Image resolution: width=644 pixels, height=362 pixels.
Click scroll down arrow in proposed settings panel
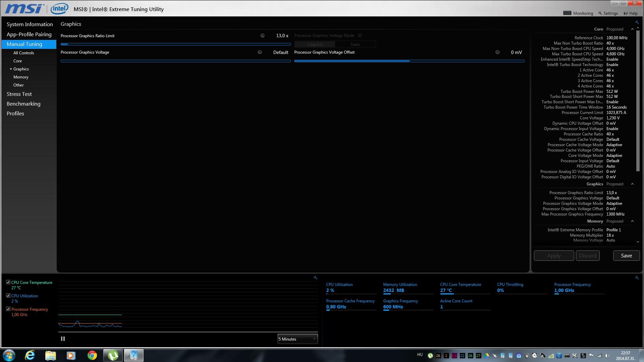pyautogui.click(x=638, y=242)
